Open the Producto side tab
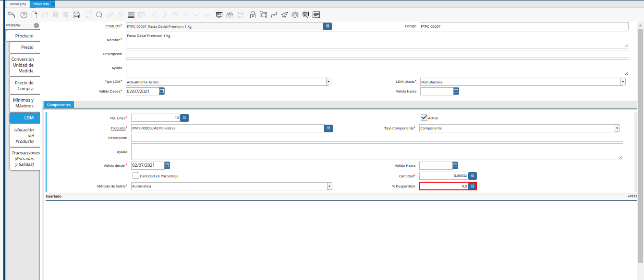Image resolution: width=644 pixels, height=280 pixels. (x=24, y=36)
